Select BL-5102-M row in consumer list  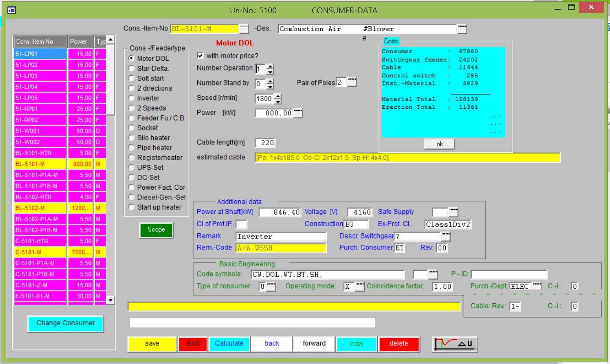[x=41, y=208]
